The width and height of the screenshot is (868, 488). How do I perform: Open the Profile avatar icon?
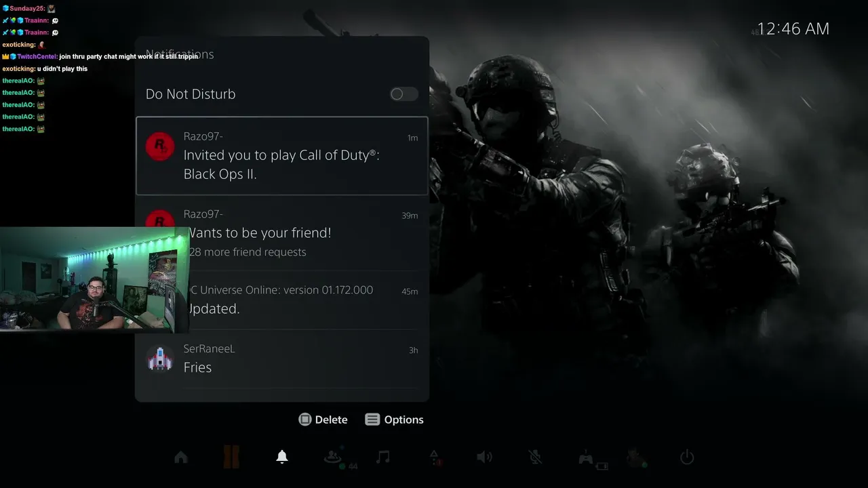point(636,457)
